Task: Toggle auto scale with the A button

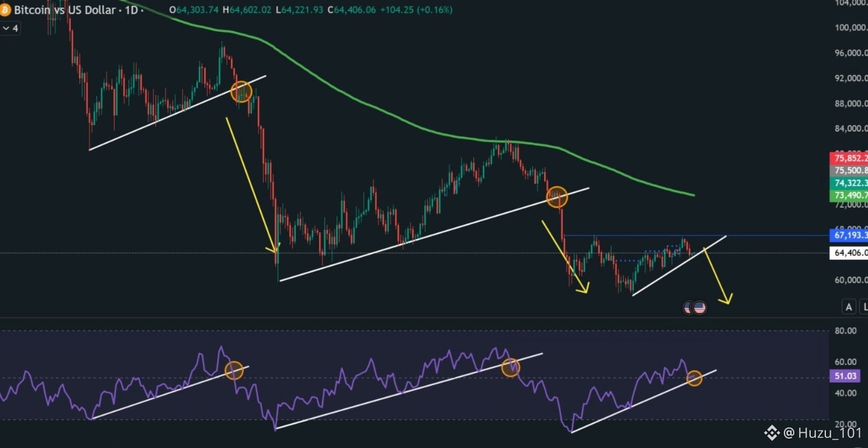Action: pyautogui.click(x=849, y=306)
